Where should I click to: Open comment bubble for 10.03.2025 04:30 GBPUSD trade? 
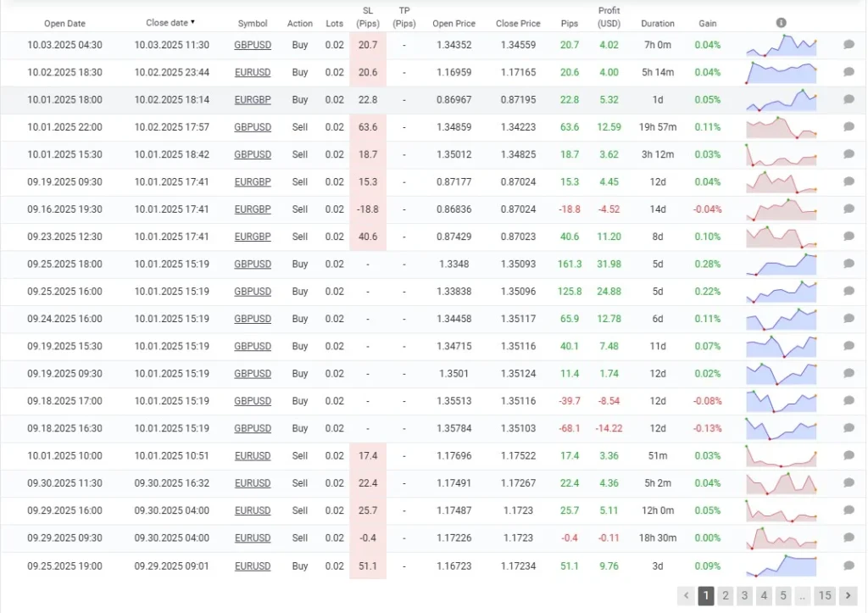(x=849, y=44)
